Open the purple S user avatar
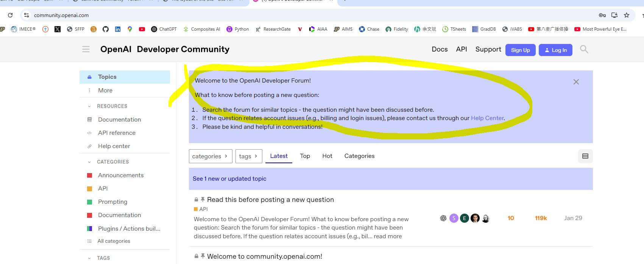This screenshot has height=264, width=644. click(x=454, y=218)
